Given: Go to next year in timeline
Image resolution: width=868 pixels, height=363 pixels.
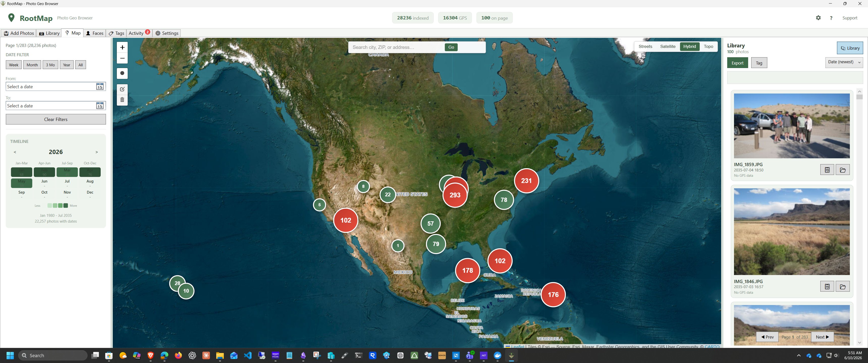Looking at the screenshot, I should point(96,152).
